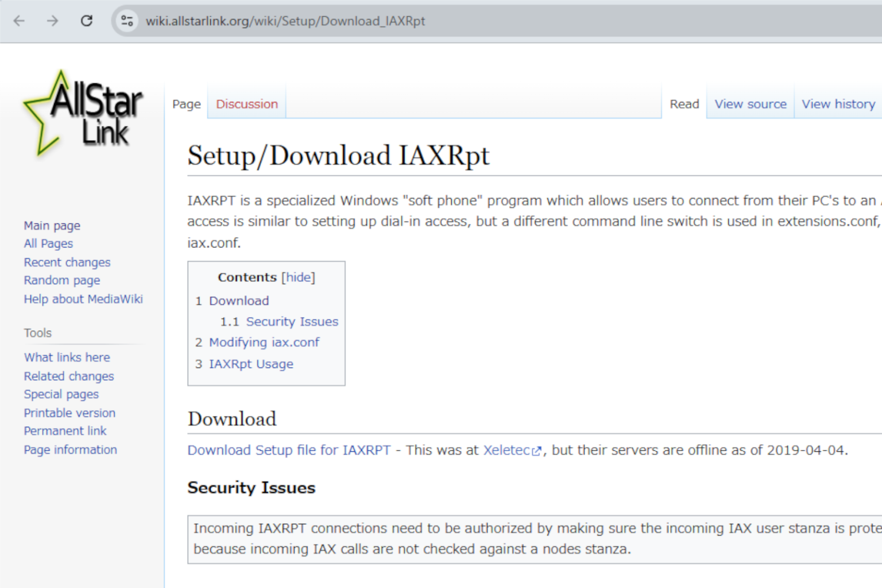Go to the Main page
Image resolution: width=882 pixels, height=588 pixels.
[x=52, y=226]
